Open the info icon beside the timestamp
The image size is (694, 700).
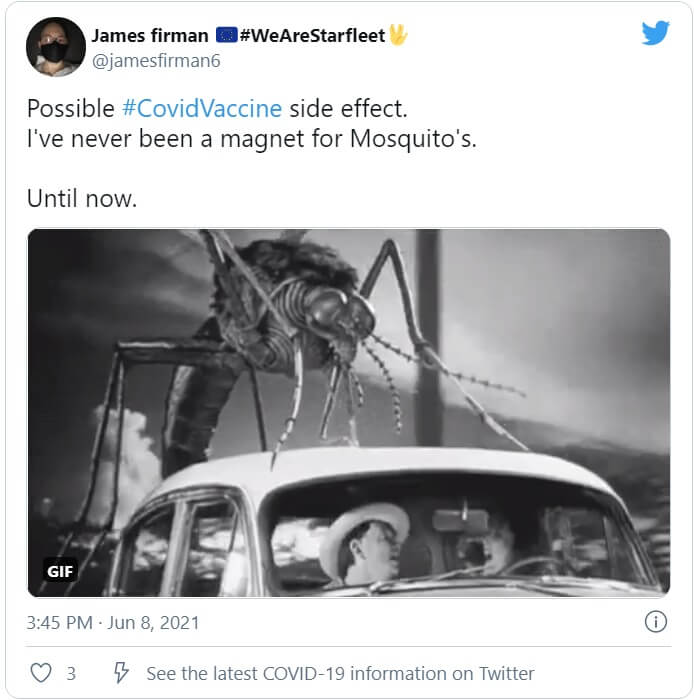tap(655, 622)
